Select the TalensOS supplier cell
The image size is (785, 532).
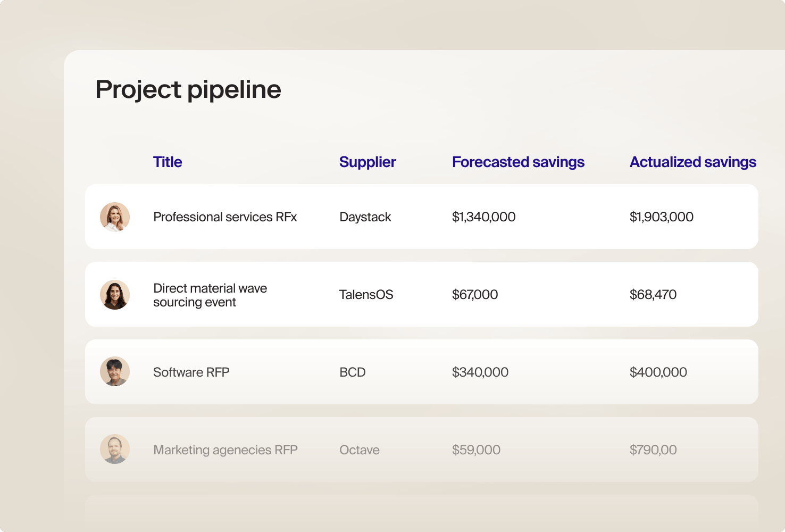[x=366, y=295]
